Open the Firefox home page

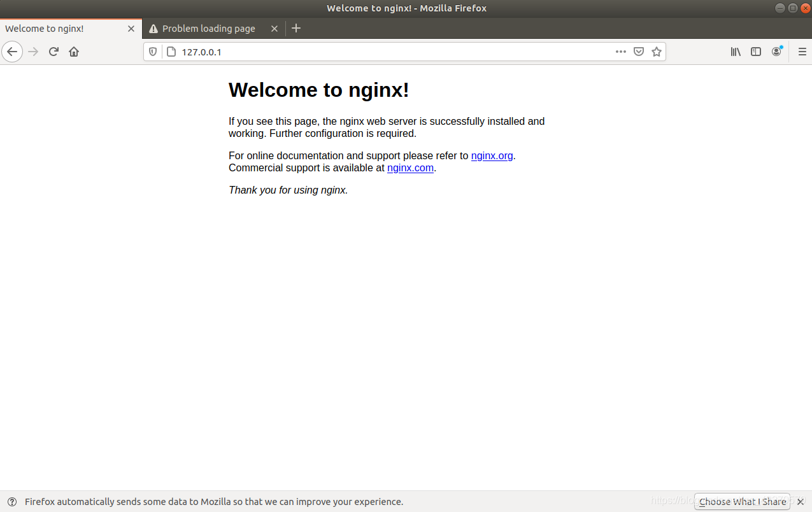74,52
